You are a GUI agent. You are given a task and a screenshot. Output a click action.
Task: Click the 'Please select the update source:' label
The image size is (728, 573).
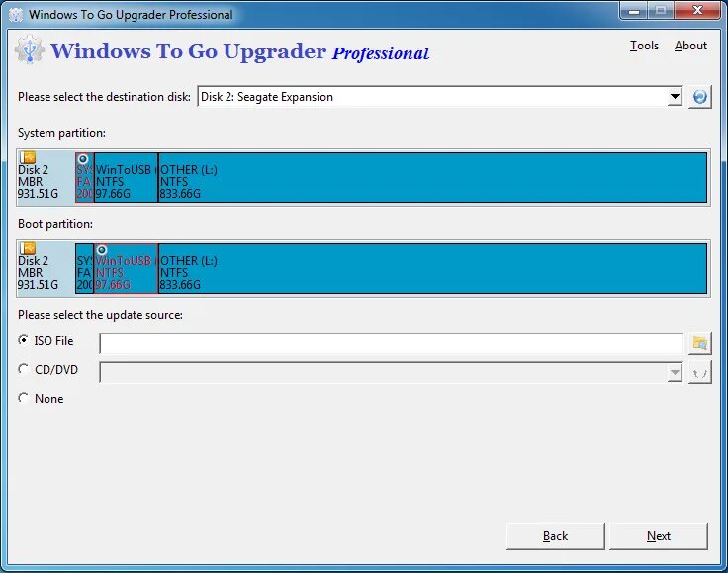pos(100,315)
